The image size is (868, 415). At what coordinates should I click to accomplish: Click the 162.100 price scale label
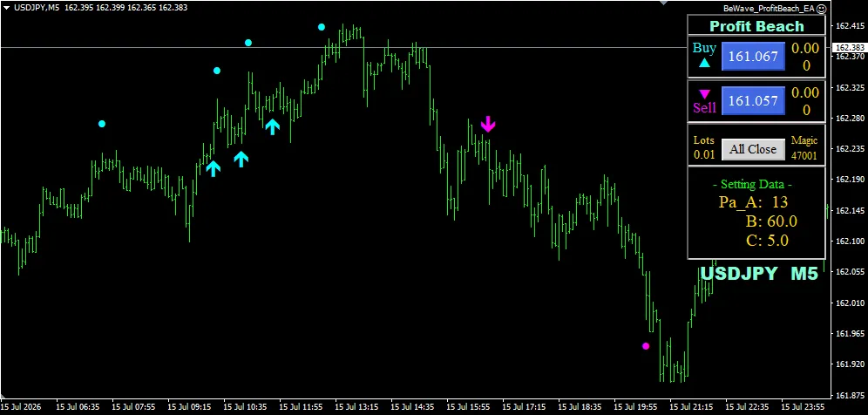[849, 241]
